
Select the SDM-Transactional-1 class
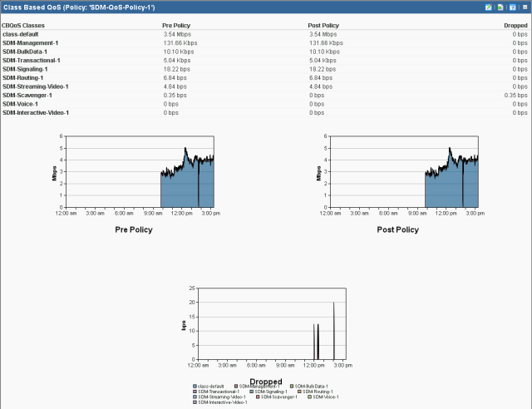[x=32, y=60]
